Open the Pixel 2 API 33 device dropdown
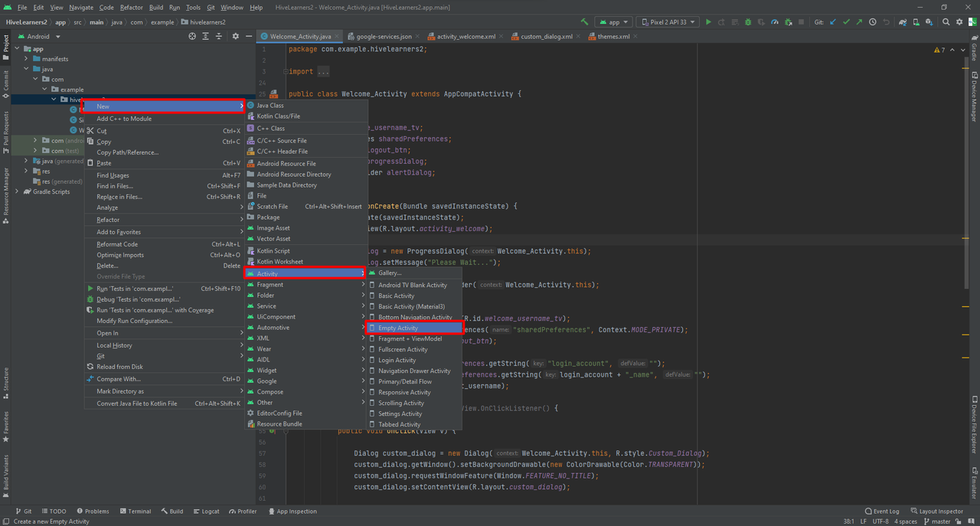Screen dimensions: 980x526 [668, 22]
